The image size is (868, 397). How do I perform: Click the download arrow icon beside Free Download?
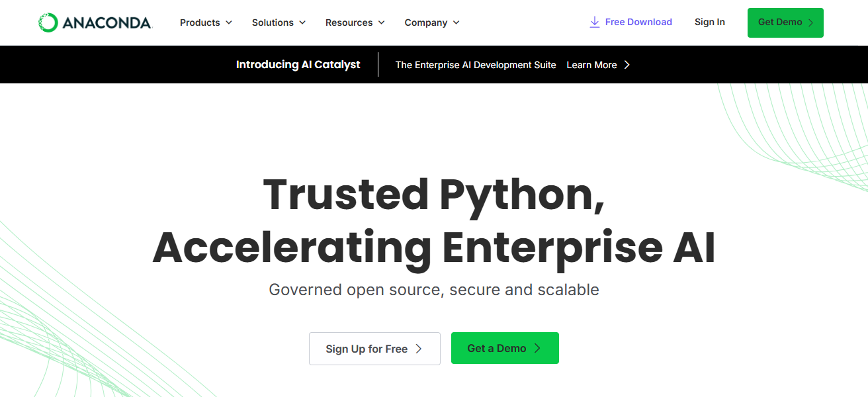[595, 22]
